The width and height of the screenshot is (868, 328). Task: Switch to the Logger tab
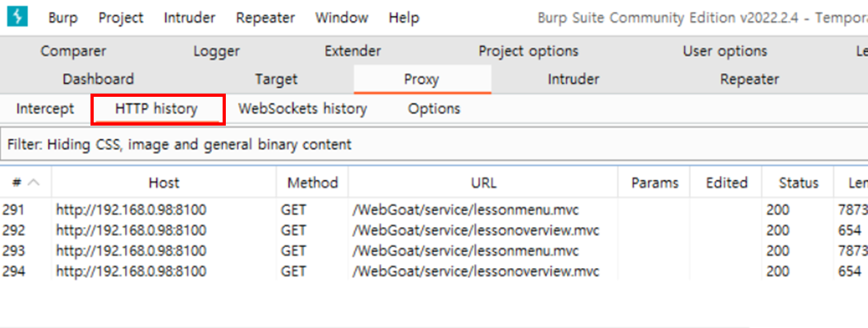(216, 51)
